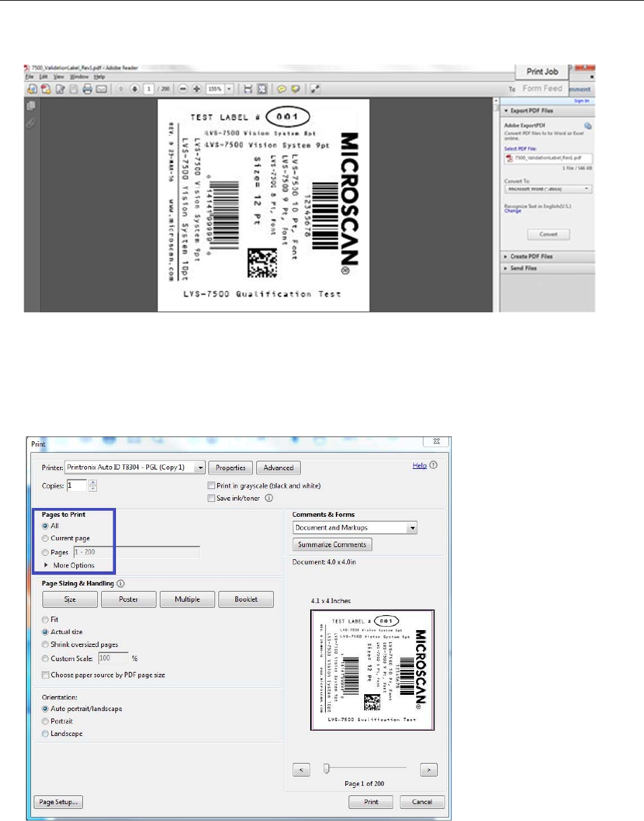The image size is (644, 821).
Task: Expand the Create PDF Files section
Action: pyautogui.click(x=546, y=257)
